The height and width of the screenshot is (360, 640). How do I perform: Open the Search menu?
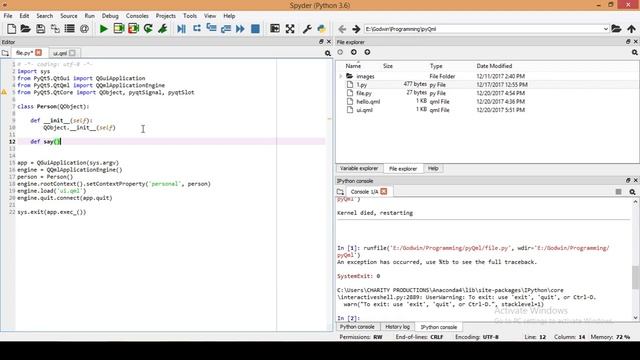click(44, 16)
